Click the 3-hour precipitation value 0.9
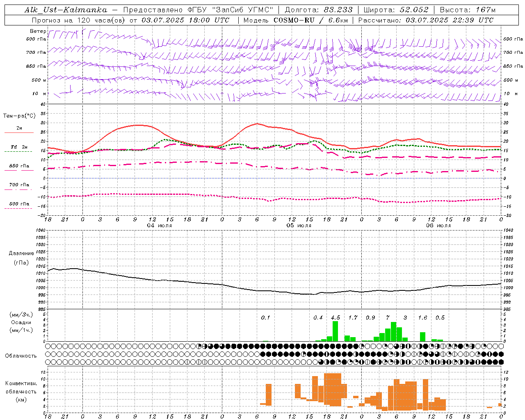 point(370,317)
